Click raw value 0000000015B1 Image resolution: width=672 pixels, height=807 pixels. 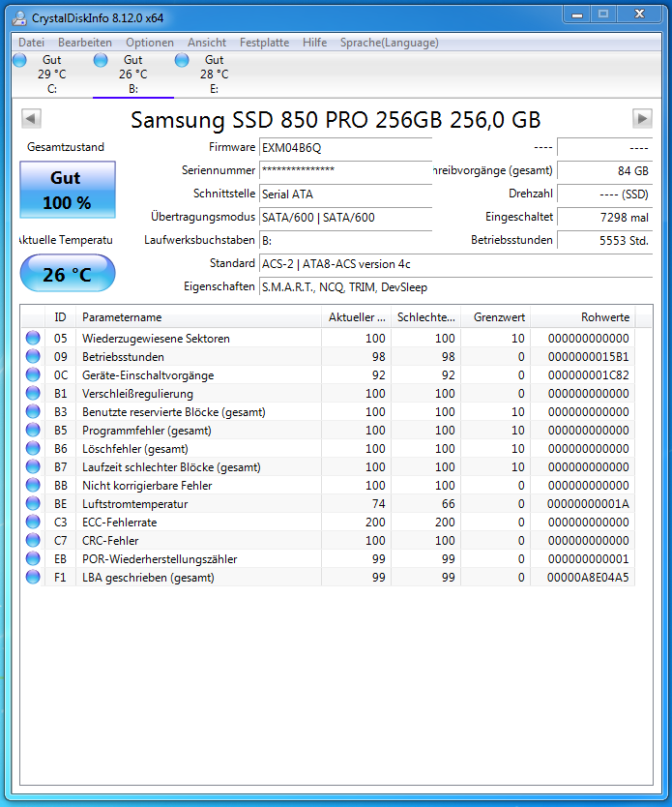tap(588, 357)
